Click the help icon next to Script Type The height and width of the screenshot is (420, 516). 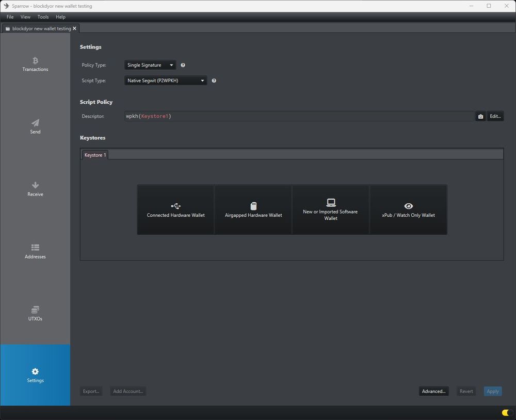tap(214, 81)
